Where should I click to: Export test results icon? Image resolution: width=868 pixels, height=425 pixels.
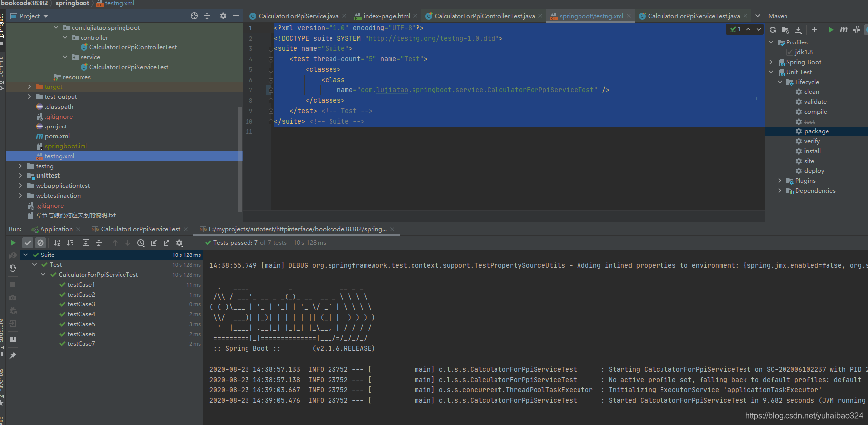(x=166, y=243)
